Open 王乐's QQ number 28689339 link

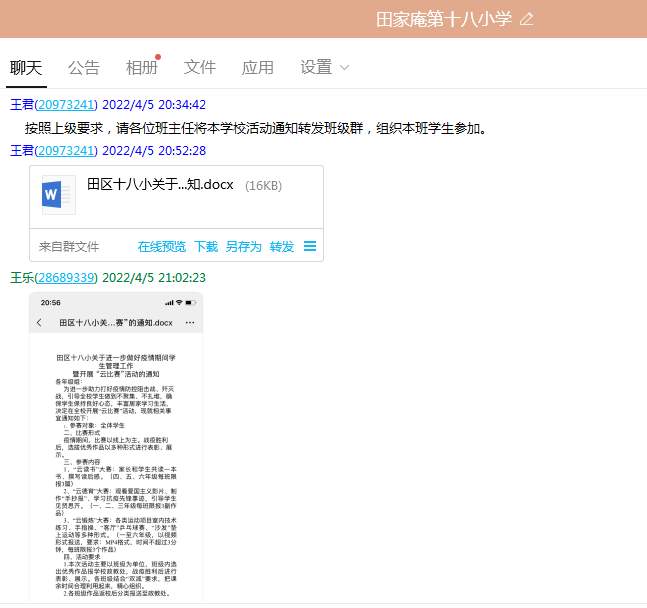pos(66,277)
